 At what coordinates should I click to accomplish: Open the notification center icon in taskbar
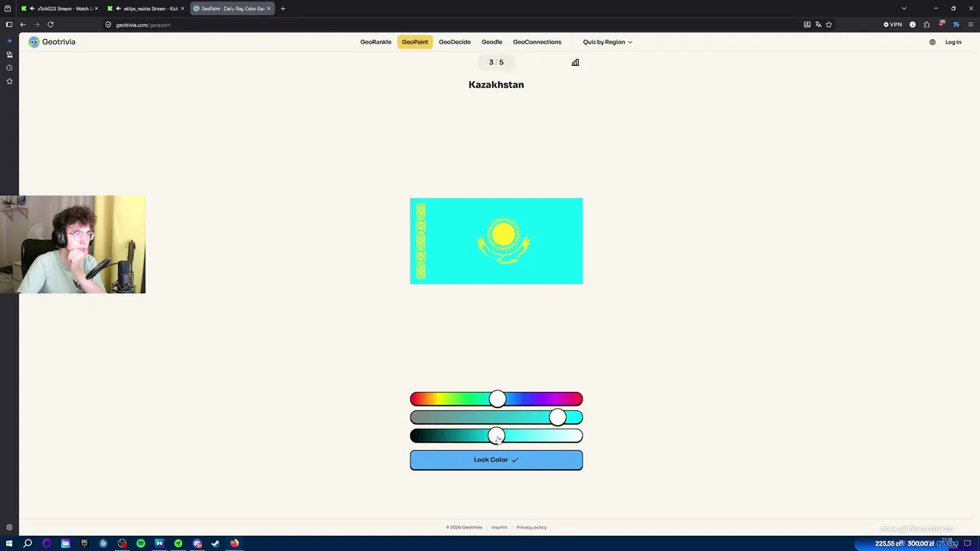coord(967,543)
